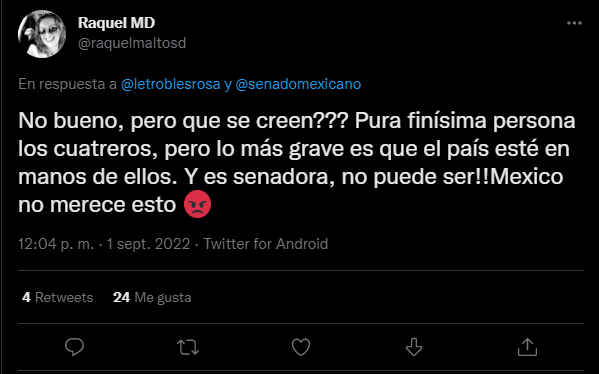Open Raquel MD's profile picture
This screenshot has width=599, height=374.
42,34
